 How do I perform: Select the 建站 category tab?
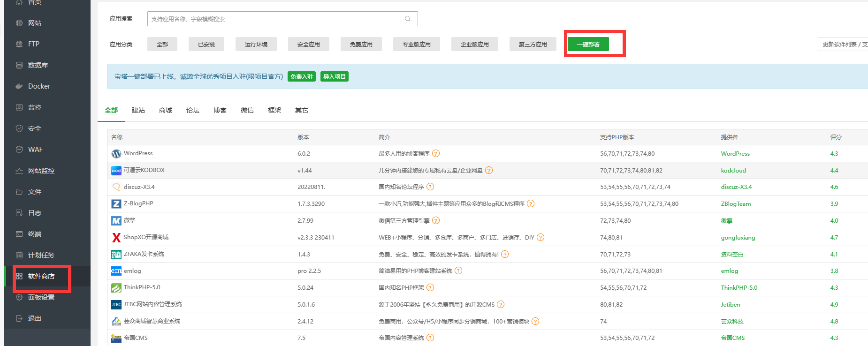(138, 110)
